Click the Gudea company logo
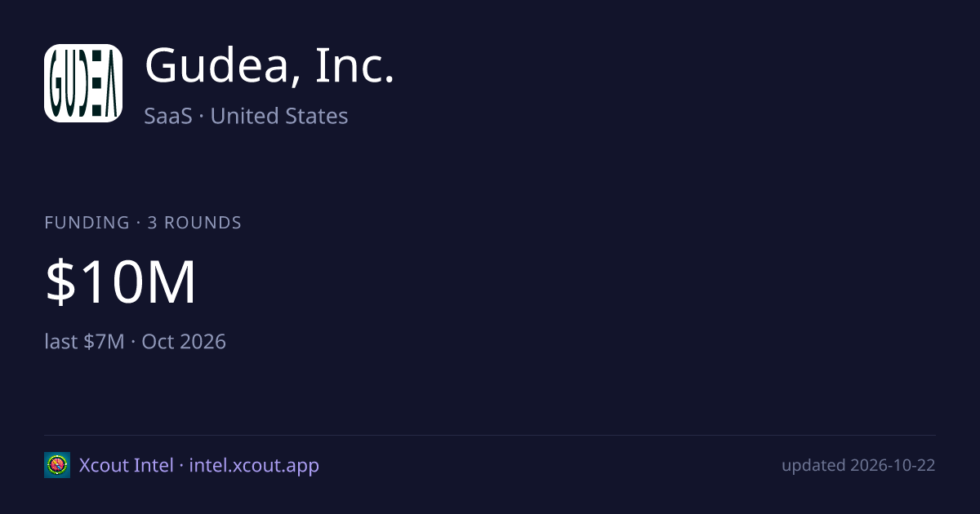Viewport: 980px width, 514px height. pos(83,83)
